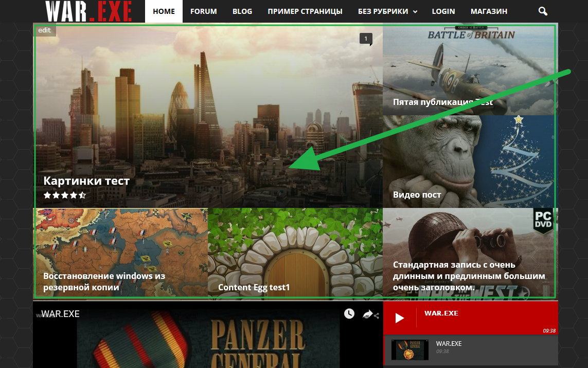Image resolution: width=588 pixels, height=368 pixels.
Task: Open ПРИМЕР СТРАНИЦЫ menu item
Action: click(x=305, y=11)
